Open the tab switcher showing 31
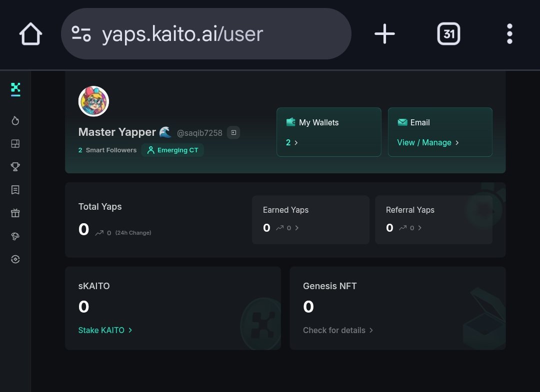The image size is (540, 392). (x=448, y=33)
